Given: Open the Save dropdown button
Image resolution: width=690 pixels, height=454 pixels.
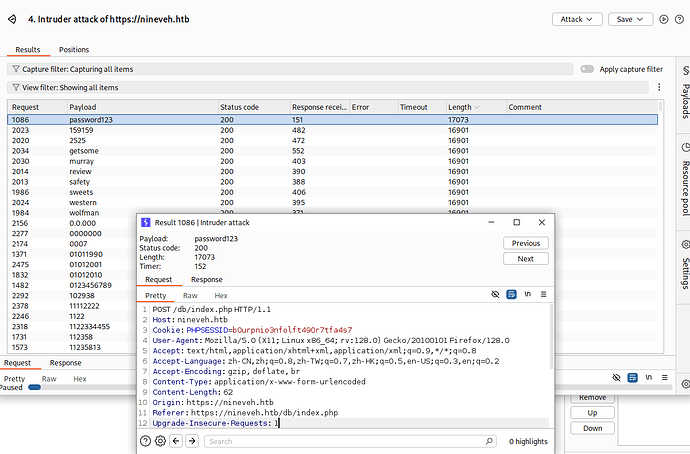Looking at the screenshot, I should click(x=630, y=19).
